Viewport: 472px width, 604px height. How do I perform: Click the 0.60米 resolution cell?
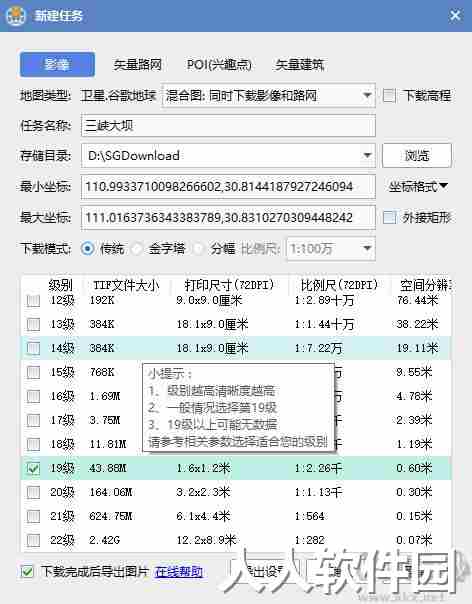[x=414, y=468]
